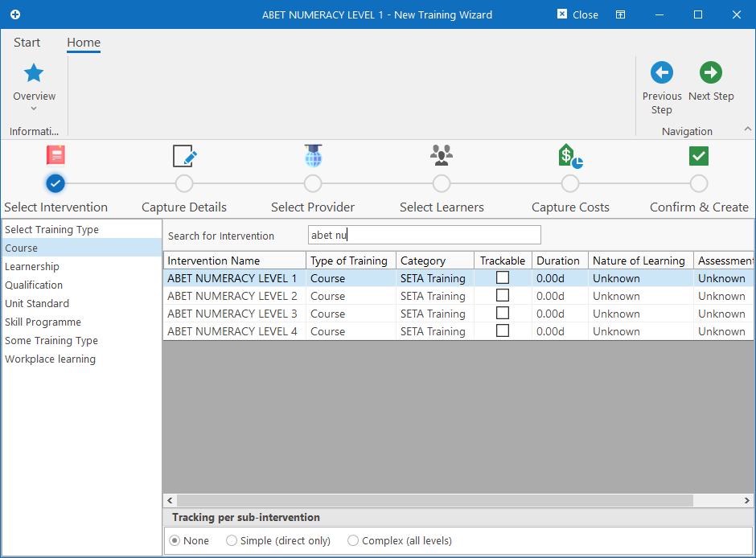Tick Trackable for ABET NUMERACY LEVEL 1
The height and width of the screenshot is (558, 756).
click(503, 277)
